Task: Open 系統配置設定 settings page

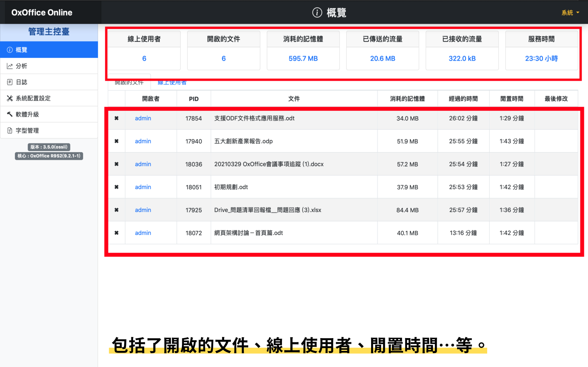Action: click(x=49, y=98)
